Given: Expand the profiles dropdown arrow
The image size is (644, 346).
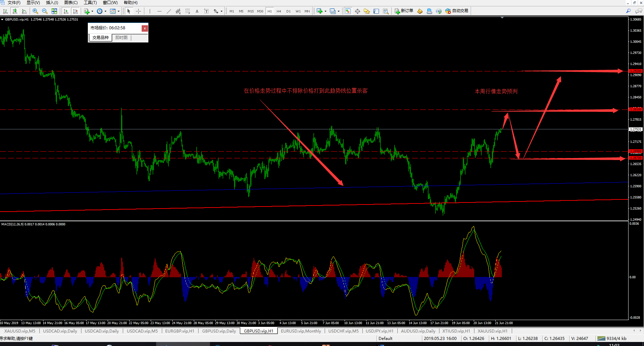Looking at the screenshot, I should tap(338, 11).
